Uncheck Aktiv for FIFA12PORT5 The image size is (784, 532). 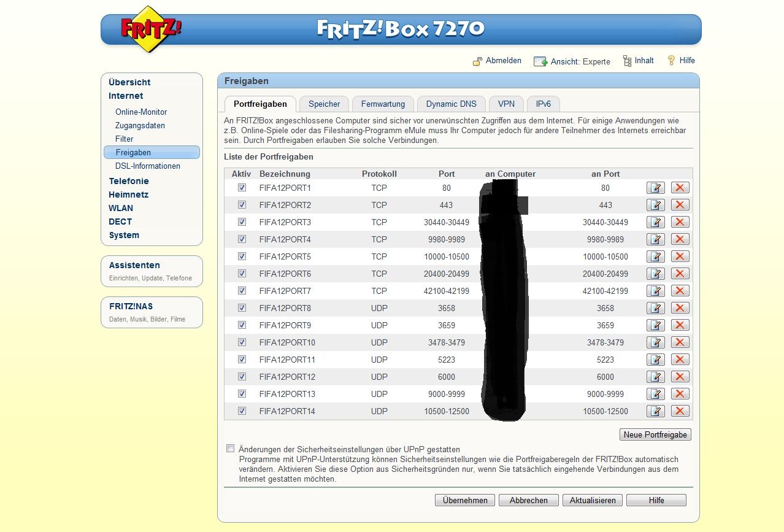(242, 256)
